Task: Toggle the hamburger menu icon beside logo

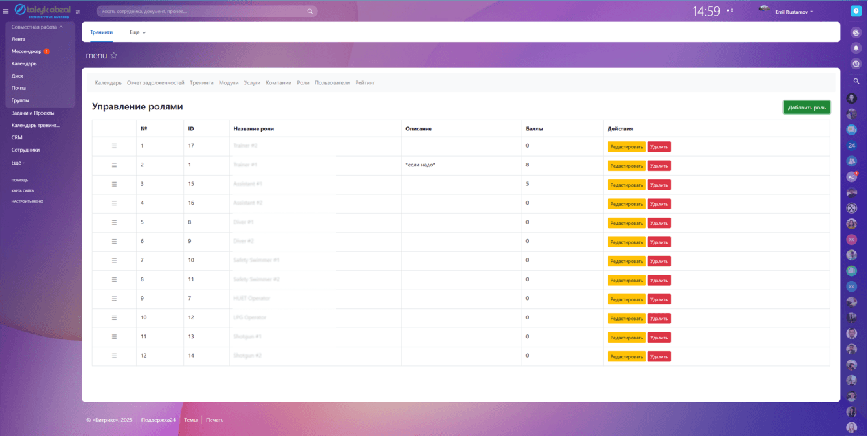Action: click(6, 11)
